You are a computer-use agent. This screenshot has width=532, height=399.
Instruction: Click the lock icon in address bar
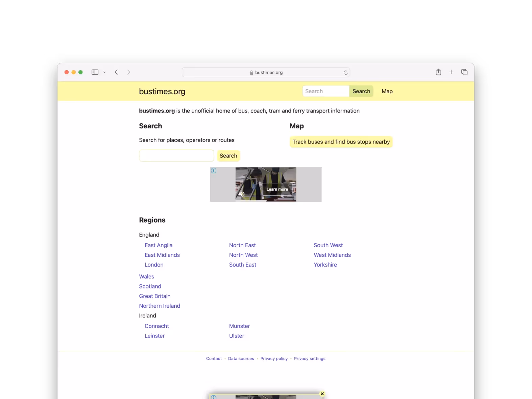(x=251, y=73)
